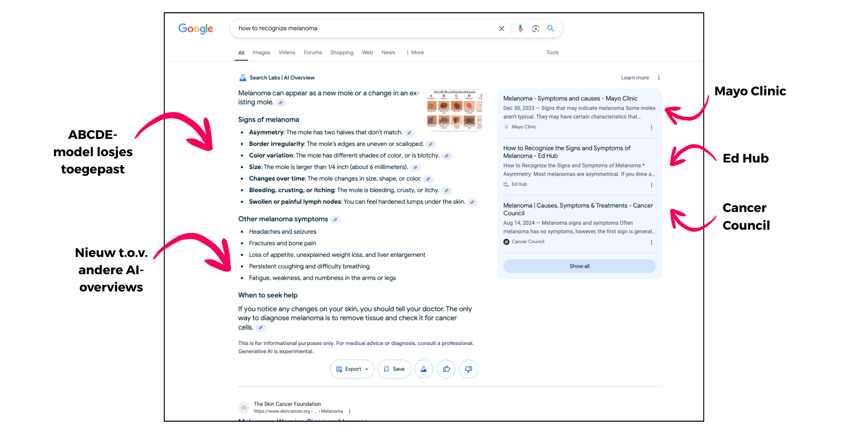
Task: Expand the More search filters menu
Action: [x=415, y=53]
